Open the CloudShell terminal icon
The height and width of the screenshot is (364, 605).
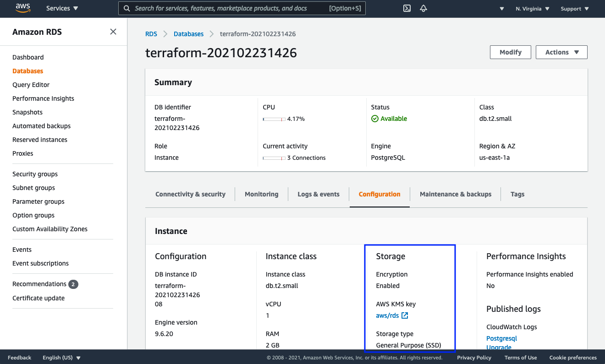click(407, 8)
